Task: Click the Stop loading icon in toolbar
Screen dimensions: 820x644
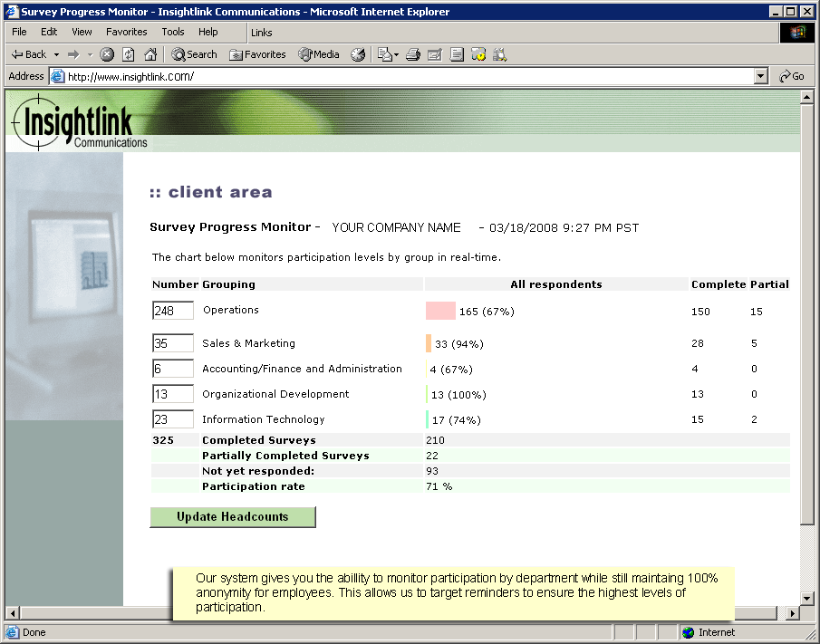Action: point(107,54)
